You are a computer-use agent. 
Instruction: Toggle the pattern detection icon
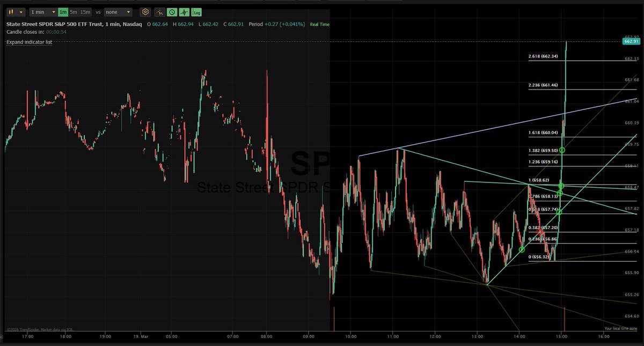tap(159, 12)
